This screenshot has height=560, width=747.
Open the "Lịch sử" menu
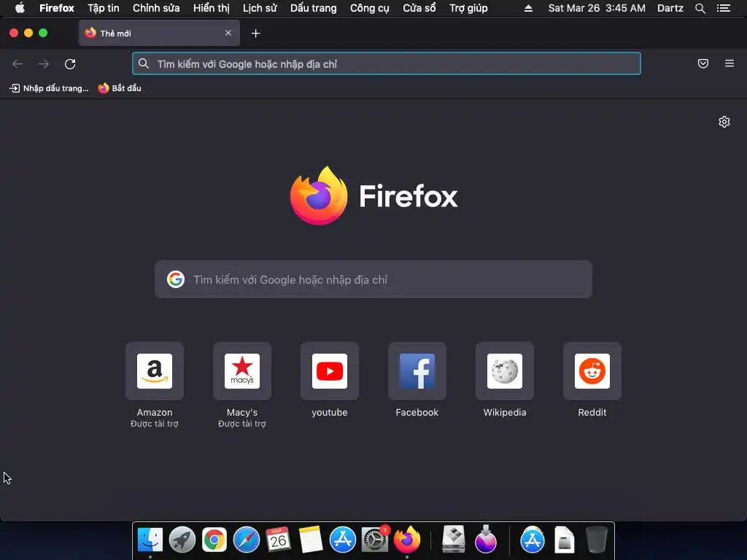(x=260, y=8)
